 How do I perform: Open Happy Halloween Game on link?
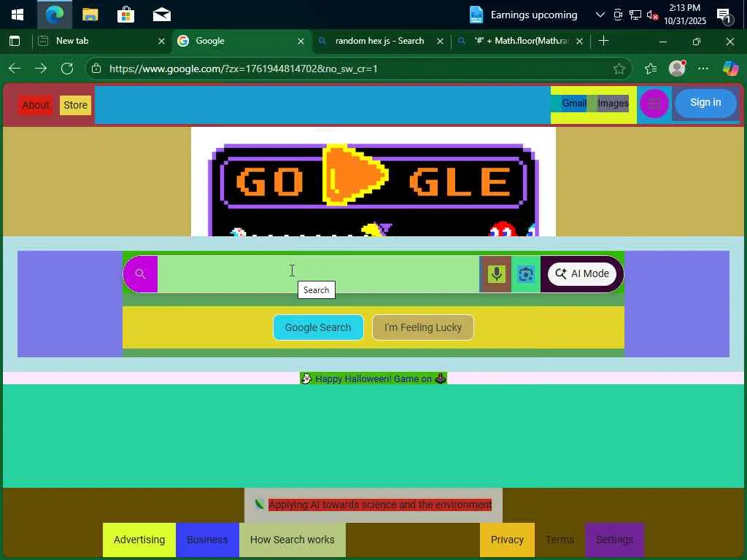pos(373,378)
